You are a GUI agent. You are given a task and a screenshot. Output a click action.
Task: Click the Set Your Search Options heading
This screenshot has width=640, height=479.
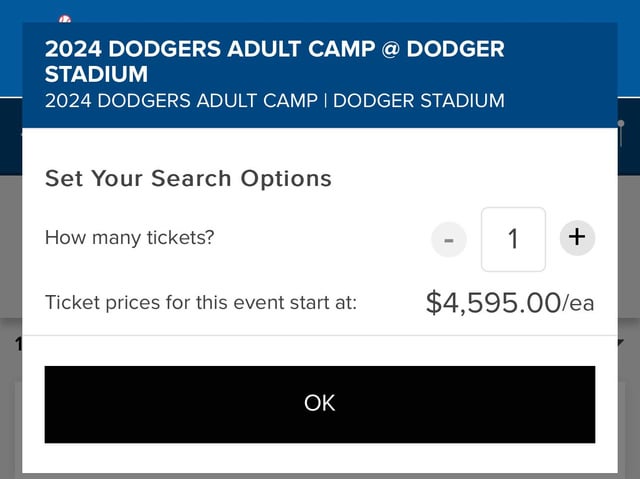[188, 178]
